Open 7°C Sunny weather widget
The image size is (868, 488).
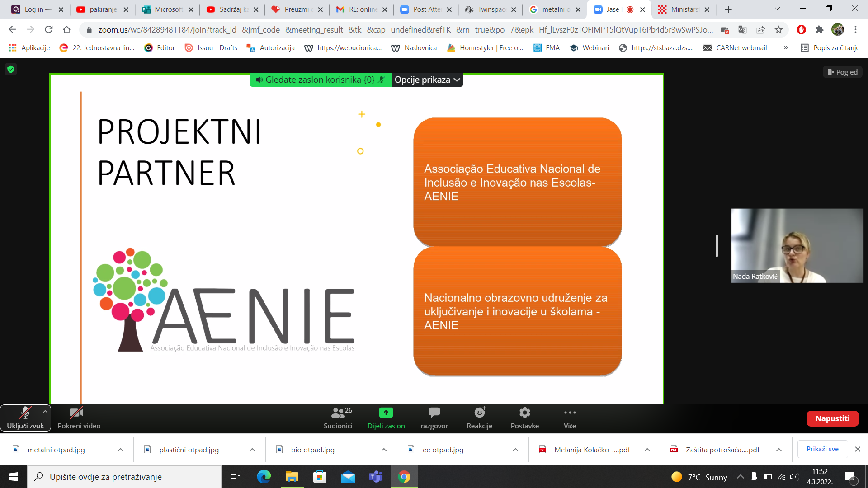pyautogui.click(x=699, y=477)
